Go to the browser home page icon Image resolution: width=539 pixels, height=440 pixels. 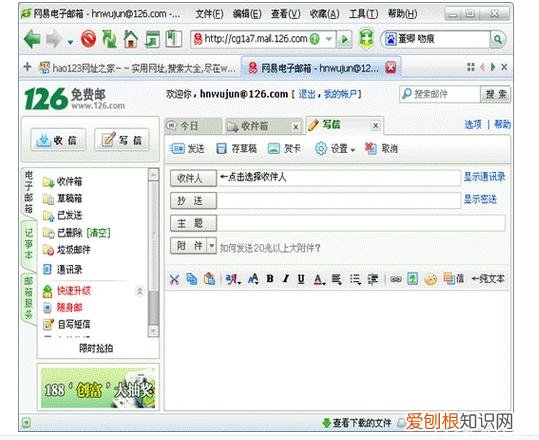pyautogui.click(x=131, y=39)
